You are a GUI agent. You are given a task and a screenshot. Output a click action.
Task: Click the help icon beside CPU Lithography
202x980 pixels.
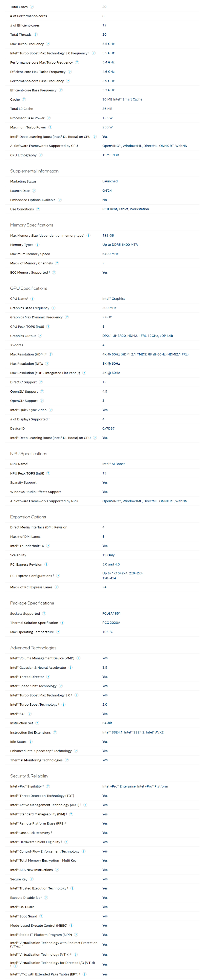[41, 155]
